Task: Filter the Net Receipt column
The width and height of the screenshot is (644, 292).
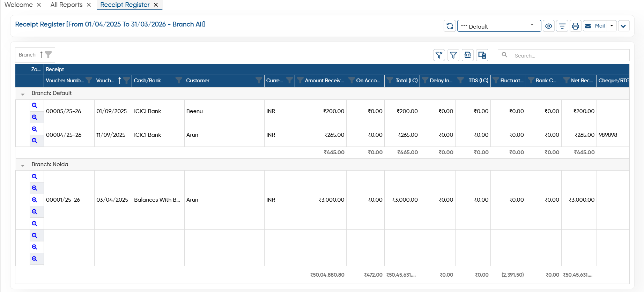Action: [x=566, y=80]
